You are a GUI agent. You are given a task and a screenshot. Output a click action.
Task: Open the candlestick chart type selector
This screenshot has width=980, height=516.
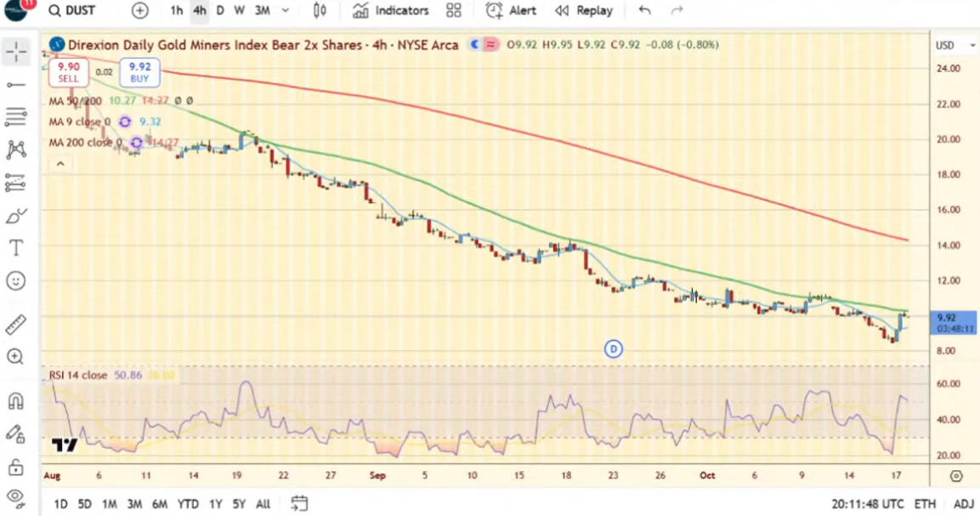click(320, 11)
